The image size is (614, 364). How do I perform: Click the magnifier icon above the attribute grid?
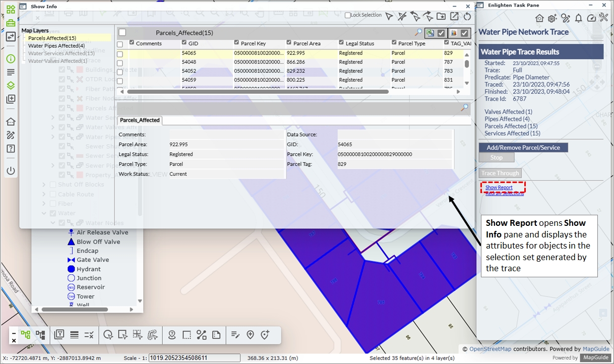(x=418, y=33)
